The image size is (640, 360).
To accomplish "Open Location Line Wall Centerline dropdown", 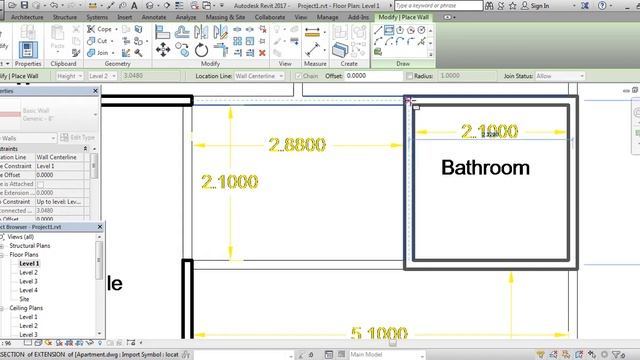I will point(259,76).
